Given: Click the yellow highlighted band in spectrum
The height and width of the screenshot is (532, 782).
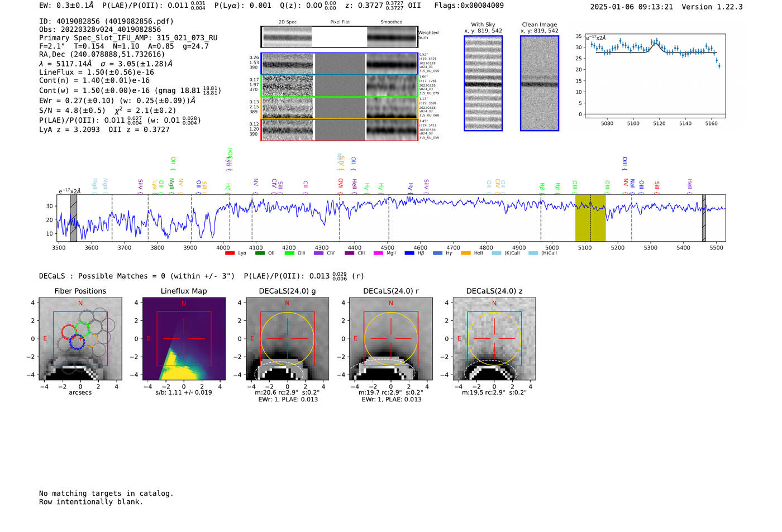Looking at the screenshot, I should [590, 218].
